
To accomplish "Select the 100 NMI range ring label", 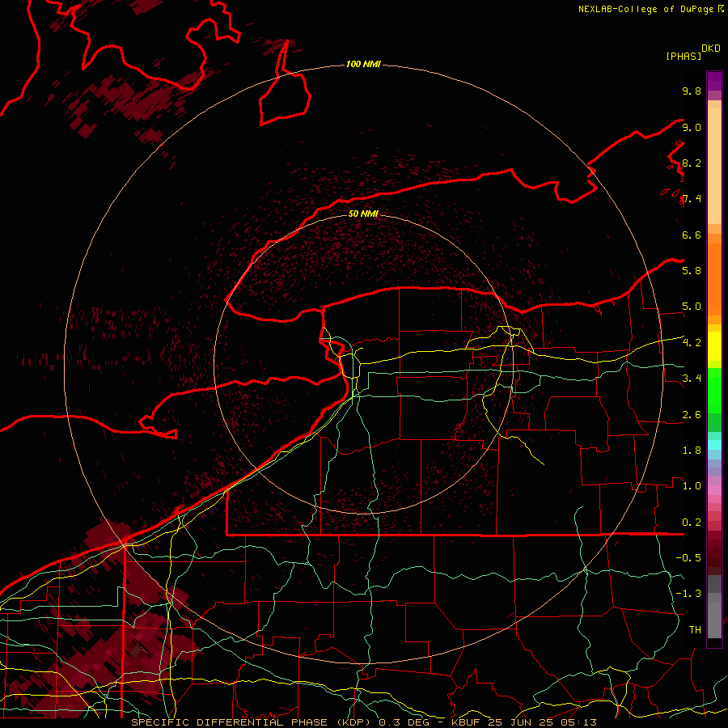I will (363, 64).
